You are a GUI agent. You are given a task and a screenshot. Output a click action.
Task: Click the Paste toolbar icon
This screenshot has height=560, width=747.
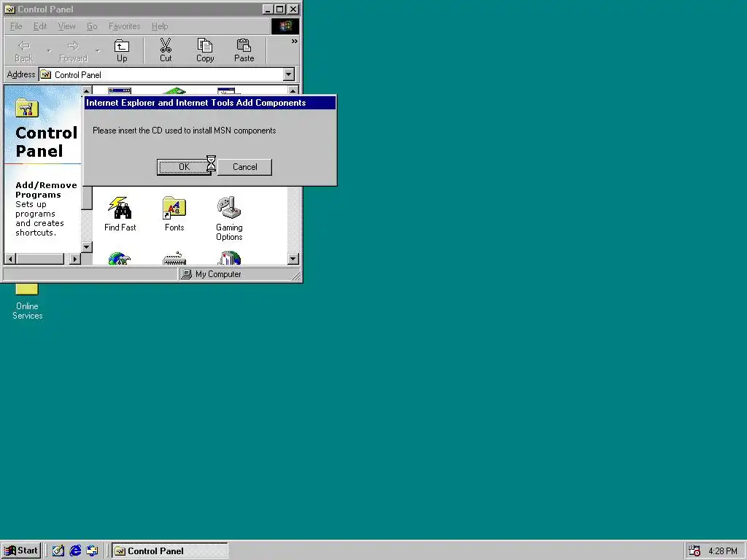pyautogui.click(x=244, y=50)
